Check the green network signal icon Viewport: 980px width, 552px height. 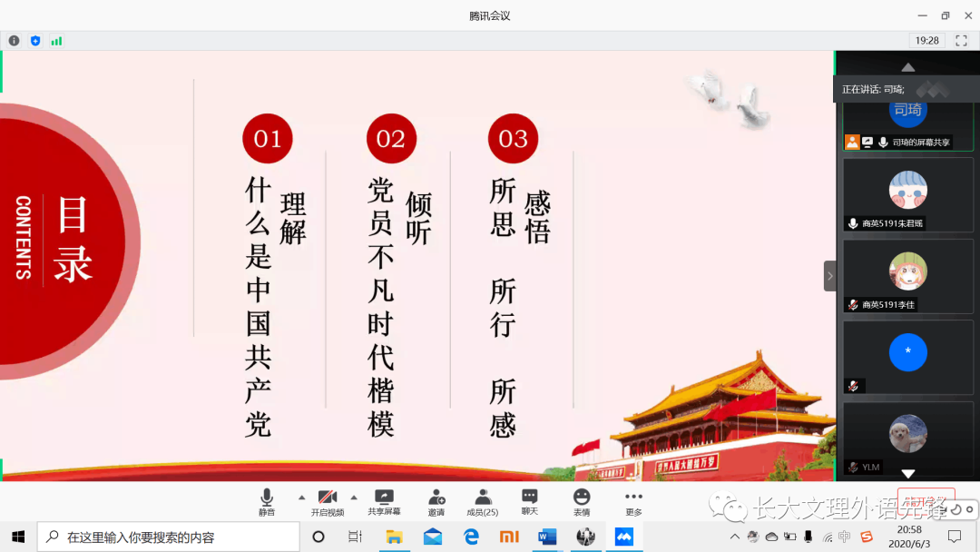click(x=56, y=41)
